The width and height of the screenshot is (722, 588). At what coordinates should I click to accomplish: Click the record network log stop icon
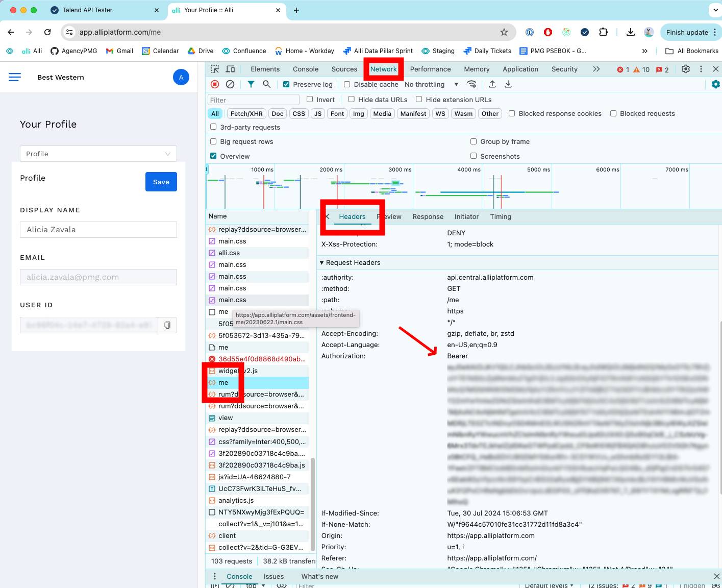pyautogui.click(x=215, y=84)
